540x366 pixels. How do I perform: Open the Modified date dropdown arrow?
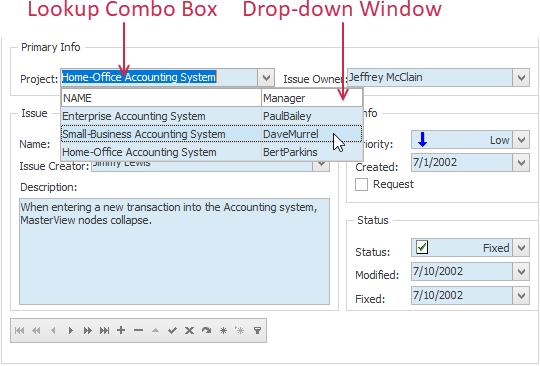(x=521, y=272)
